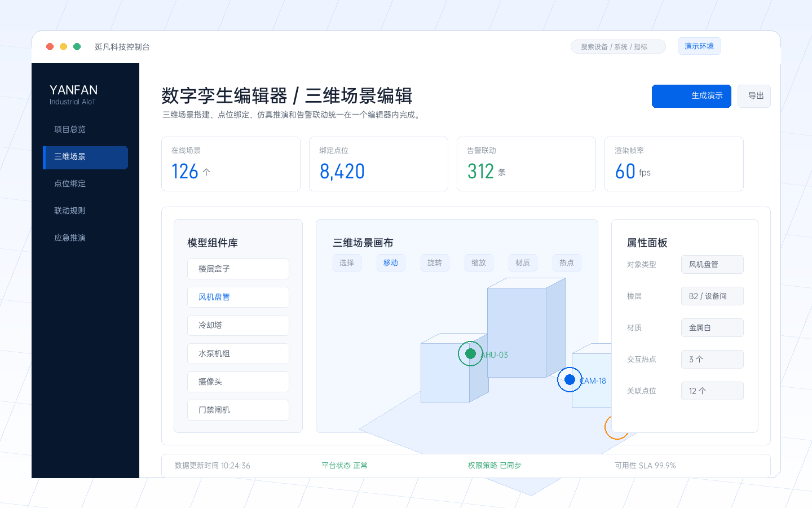Viewport: 812px width, 508px height.
Task: Click the 权限策略 已同步 status text
Action: [x=495, y=466]
